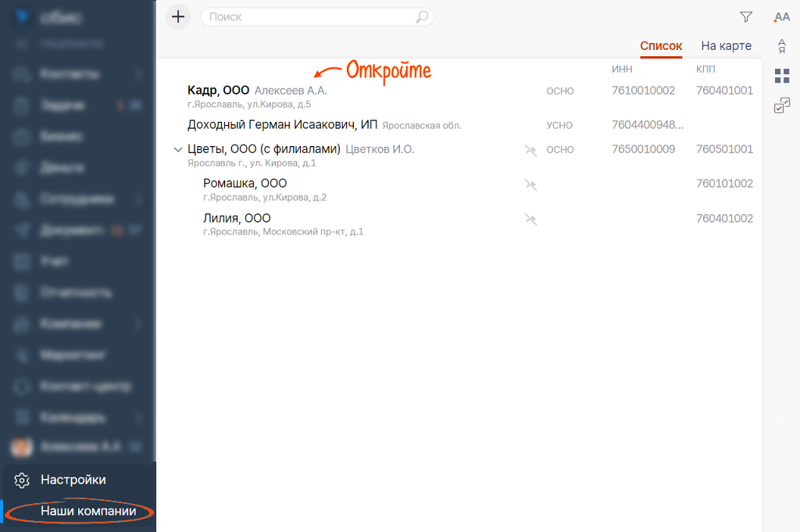Open the Кадр, ООО company card
This screenshot has width=800, height=532.
[x=219, y=91]
